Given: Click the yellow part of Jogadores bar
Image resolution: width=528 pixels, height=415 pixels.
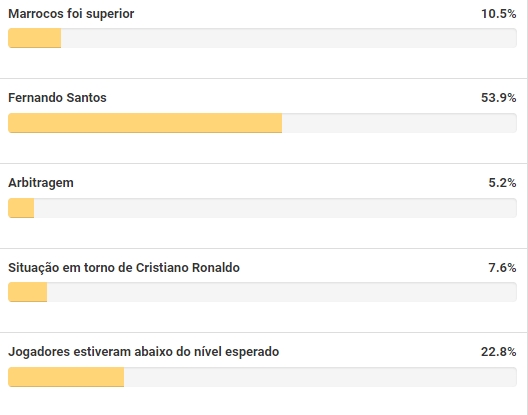Looking at the screenshot, I should coord(66,377).
